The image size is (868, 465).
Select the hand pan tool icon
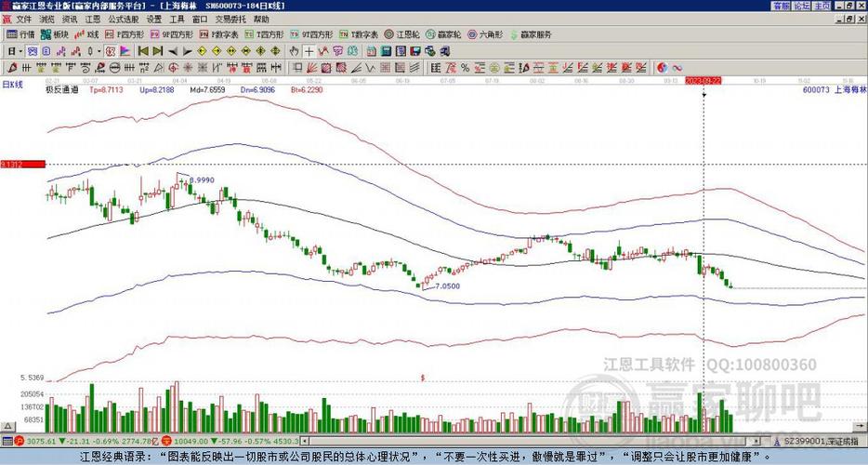click(x=294, y=51)
